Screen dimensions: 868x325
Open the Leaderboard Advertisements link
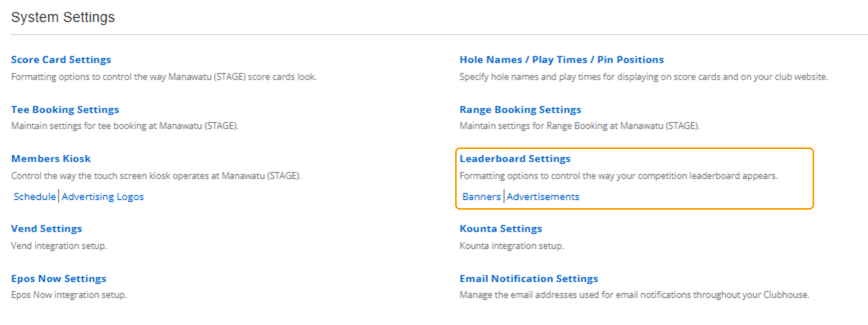[542, 196]
